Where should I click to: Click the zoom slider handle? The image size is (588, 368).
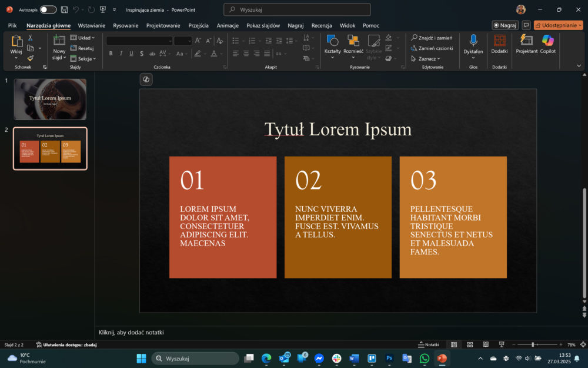tap(533, 344)
